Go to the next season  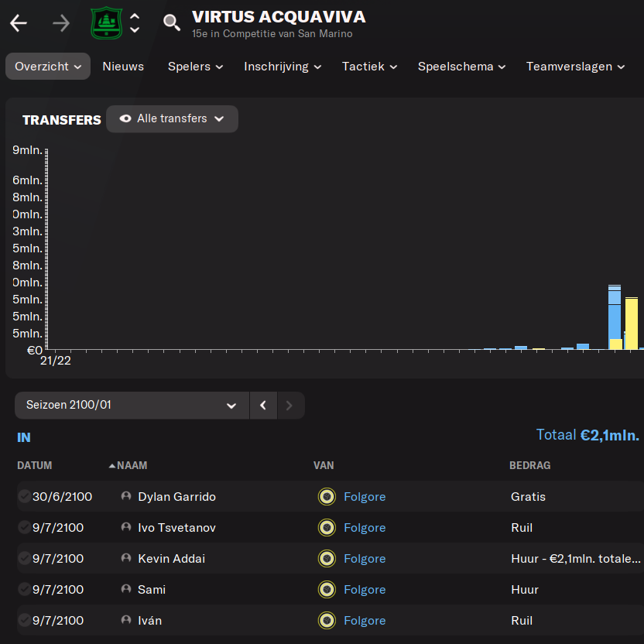pyautogui.click(x=289, y=406)
